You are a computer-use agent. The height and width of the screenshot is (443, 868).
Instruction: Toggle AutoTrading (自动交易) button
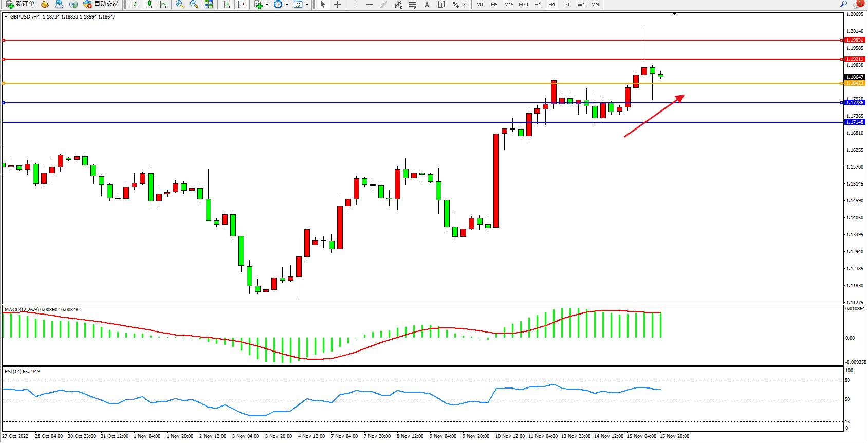click(101, 4)
